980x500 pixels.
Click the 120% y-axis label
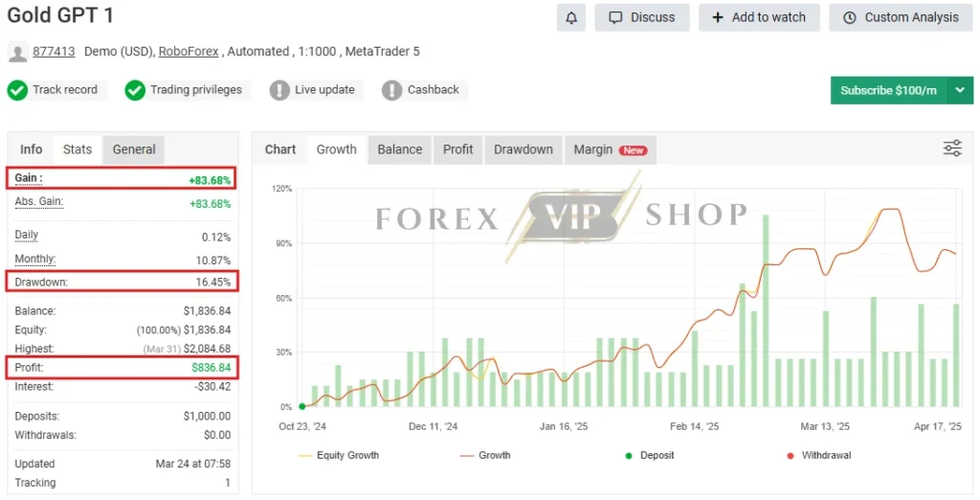282,189
